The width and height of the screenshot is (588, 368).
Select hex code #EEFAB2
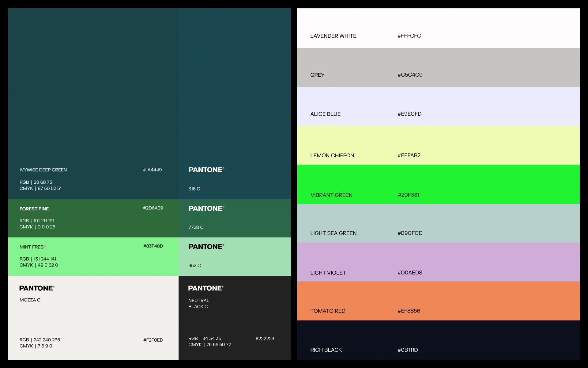(x=409, y=155)
